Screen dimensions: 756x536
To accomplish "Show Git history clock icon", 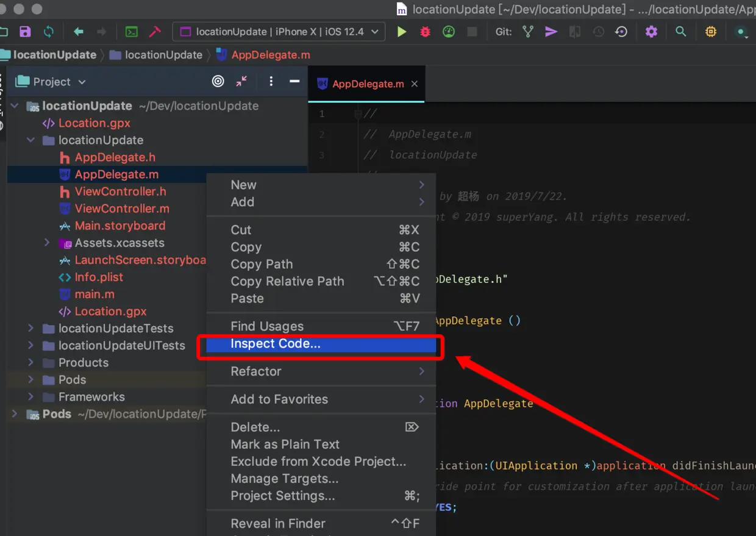I will click(x=598, y=32).
